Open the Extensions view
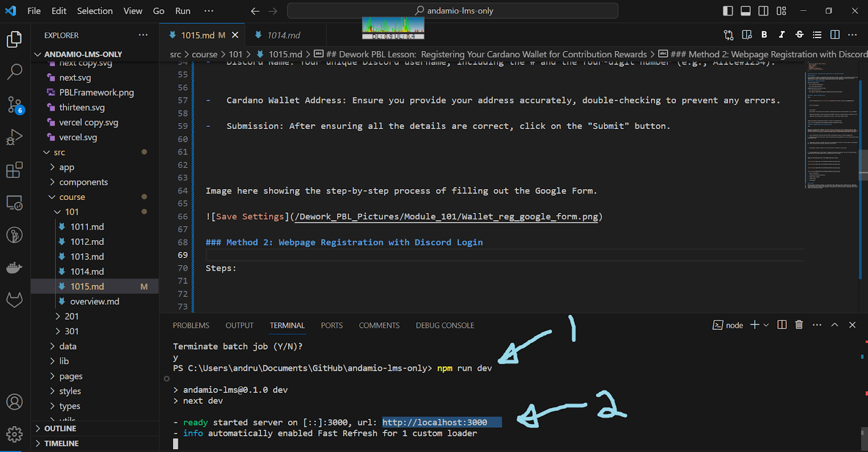Image resolution: width=868 pixels, height=452 pixels. [15, 170]
